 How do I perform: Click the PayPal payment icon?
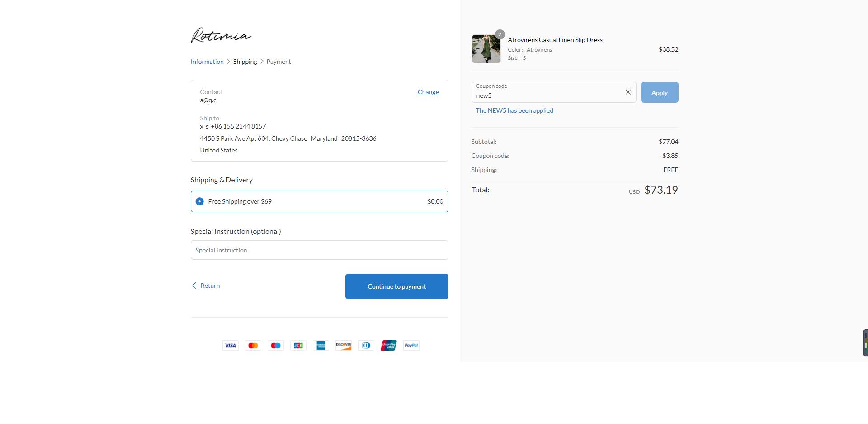pos(411,345)
